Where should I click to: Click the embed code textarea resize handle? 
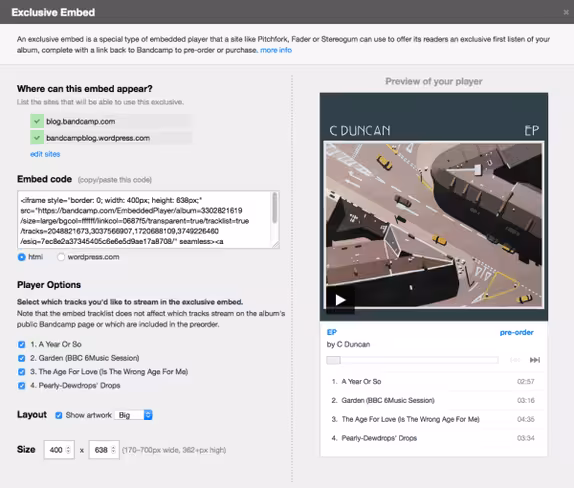276,245
